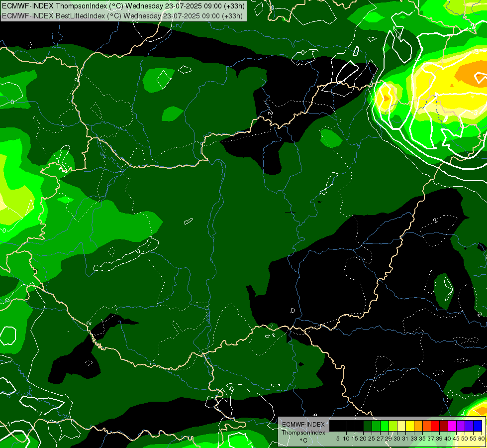Click legend scale value 20
The height and width of the screenshot is (448, 487).
tap(364, 439)
